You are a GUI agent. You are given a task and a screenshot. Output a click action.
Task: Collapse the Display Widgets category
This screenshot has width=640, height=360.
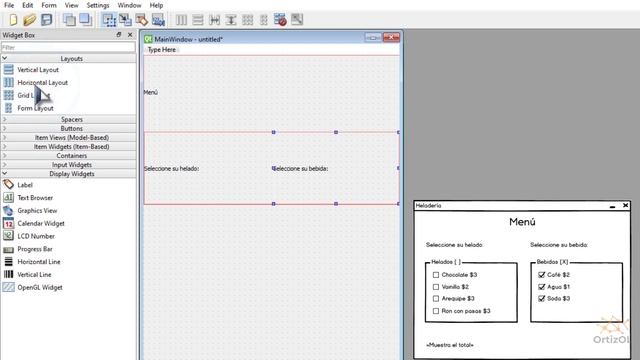69,173
